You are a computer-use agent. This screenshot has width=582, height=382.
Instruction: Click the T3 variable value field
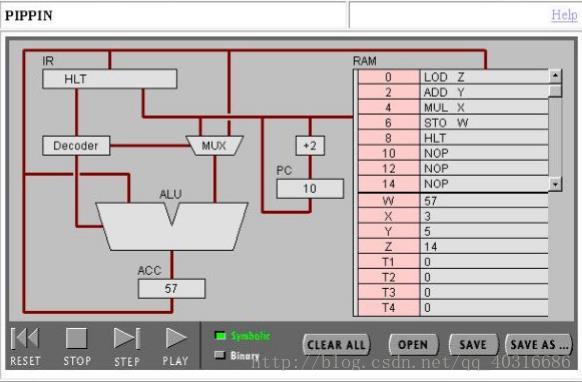[484, 292]
